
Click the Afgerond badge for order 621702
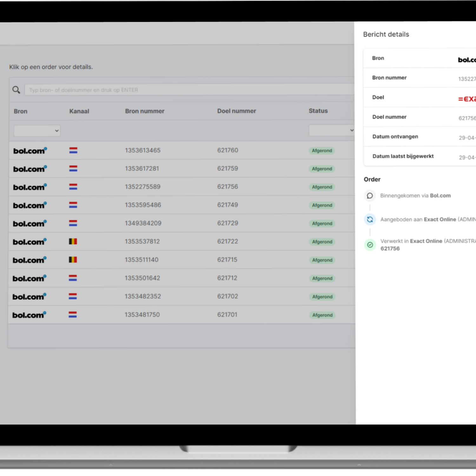[322, 297]
